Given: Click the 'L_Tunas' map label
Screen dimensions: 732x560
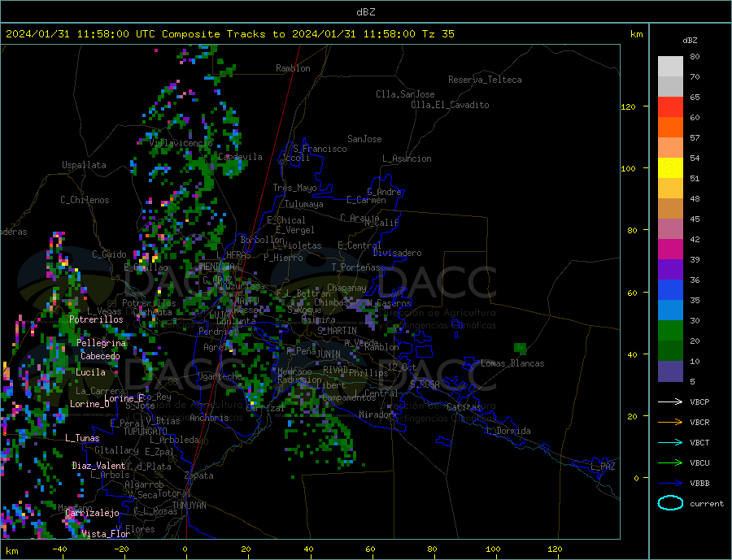Looking at the screenshot, I should 82,438.
